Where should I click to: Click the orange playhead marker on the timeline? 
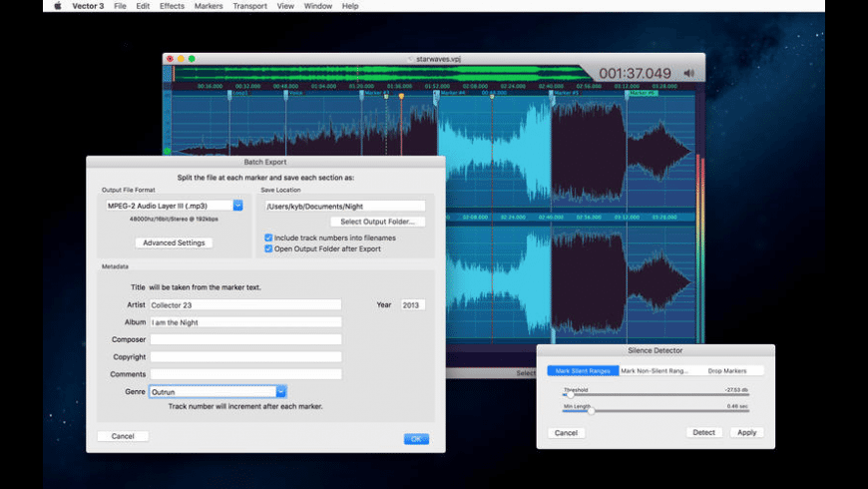(x=401, y=96)
